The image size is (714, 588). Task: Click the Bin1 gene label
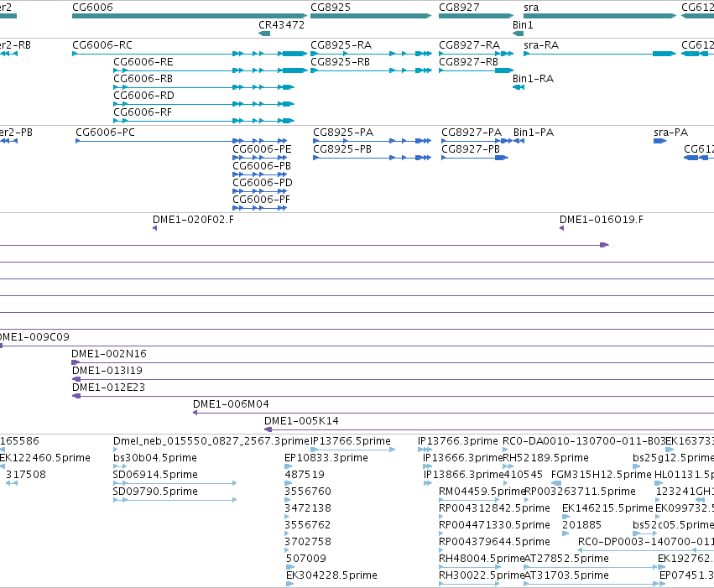(x=523, y=25)
